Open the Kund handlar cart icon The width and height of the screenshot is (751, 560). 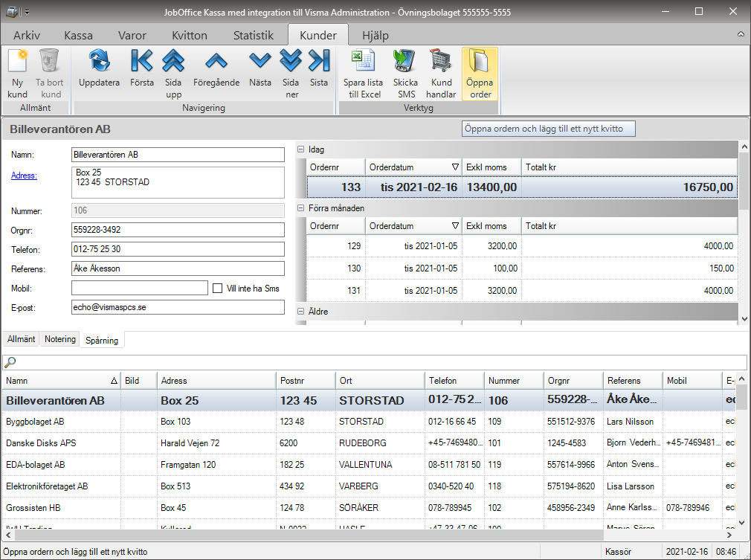tap(441, 74)
